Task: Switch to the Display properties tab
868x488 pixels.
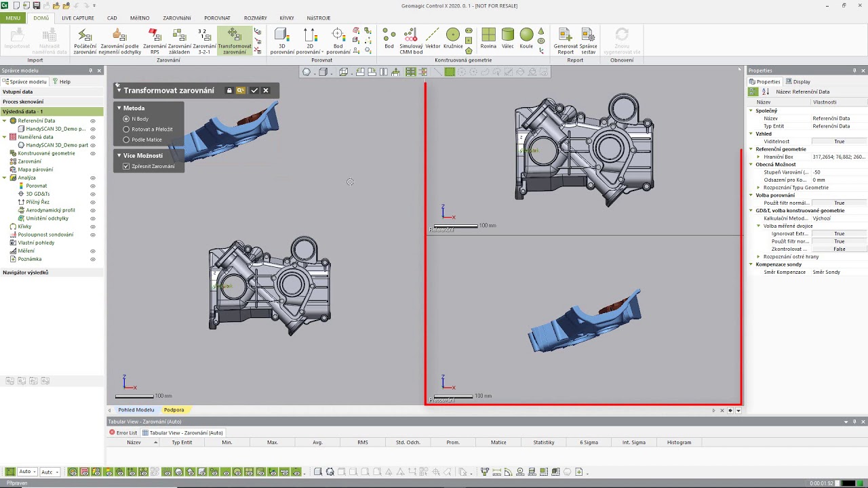Action: click(798, 81)
